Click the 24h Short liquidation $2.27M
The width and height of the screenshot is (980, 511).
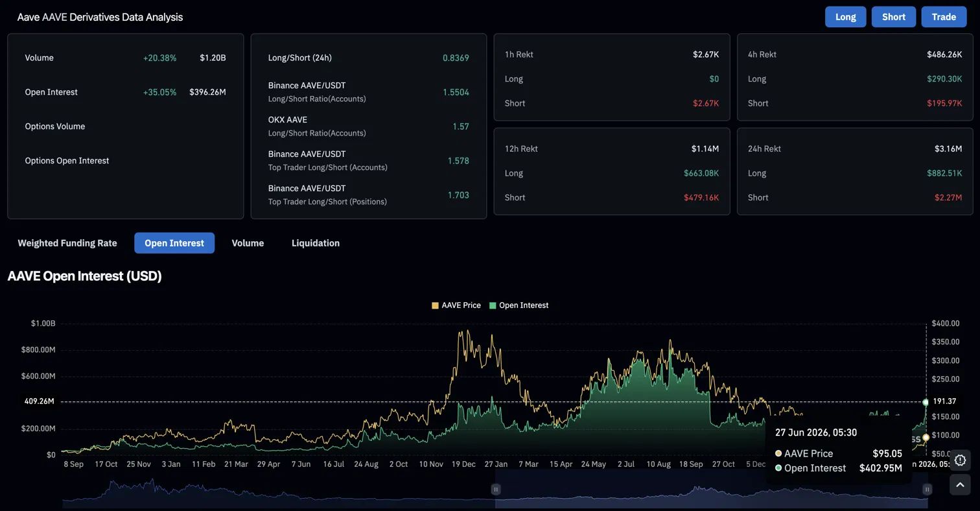948,197
